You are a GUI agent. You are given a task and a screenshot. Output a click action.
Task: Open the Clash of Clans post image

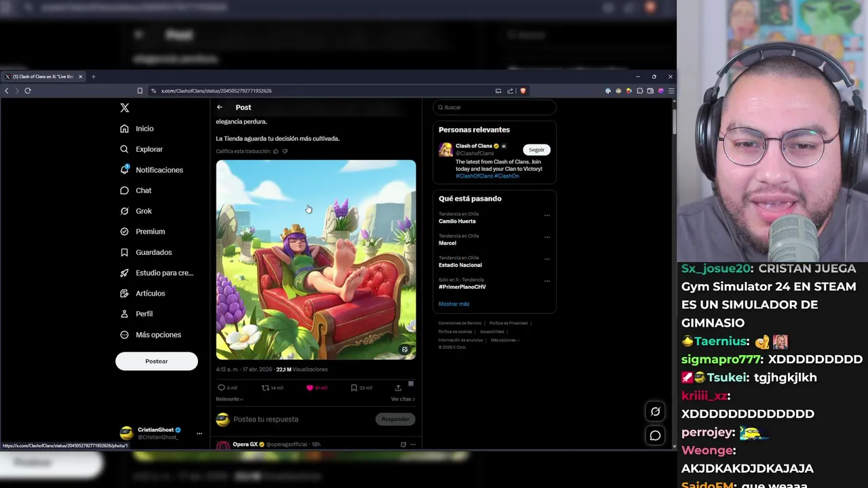point(316,260)
